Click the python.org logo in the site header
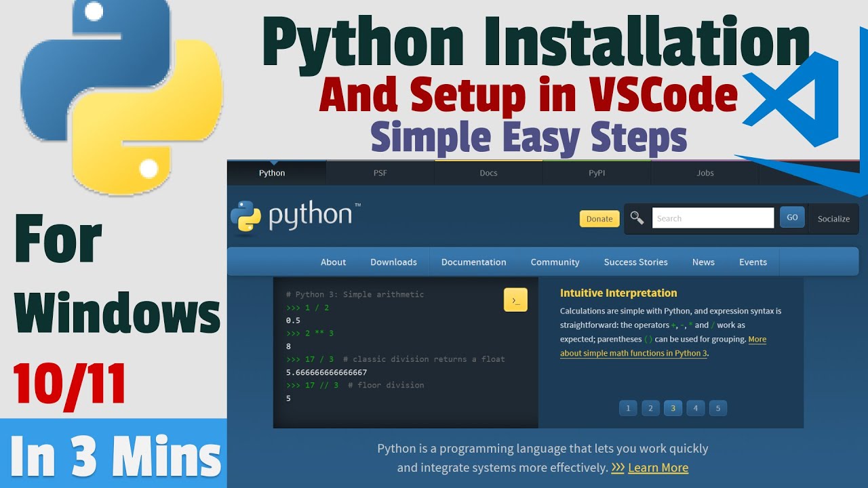The image size is (868, 488). (x=295, y=217)
